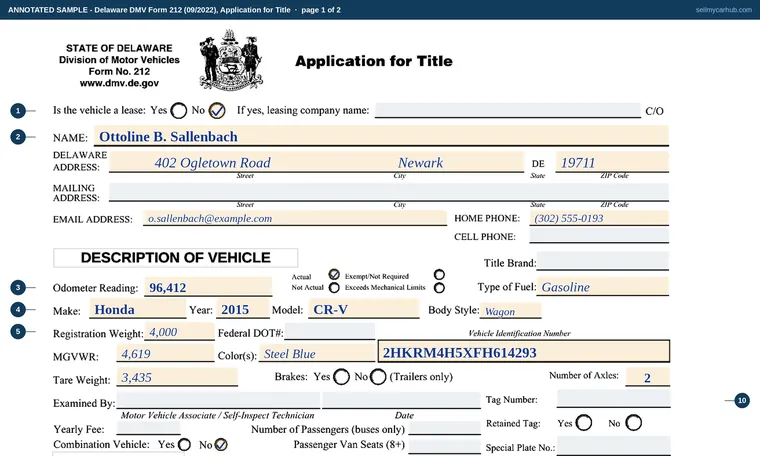Click the Delaware state seal image
760x456 pixels.
click(231, 60)
